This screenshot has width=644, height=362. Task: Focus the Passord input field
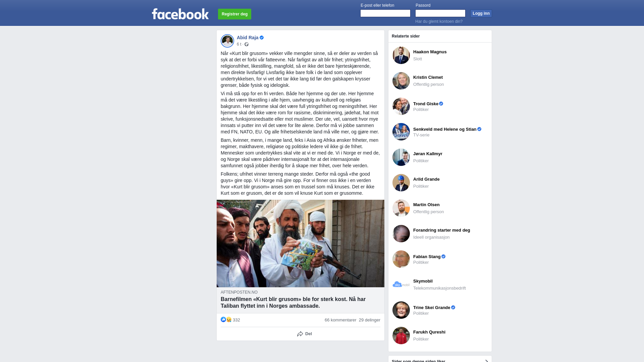(x=440, y=13)
